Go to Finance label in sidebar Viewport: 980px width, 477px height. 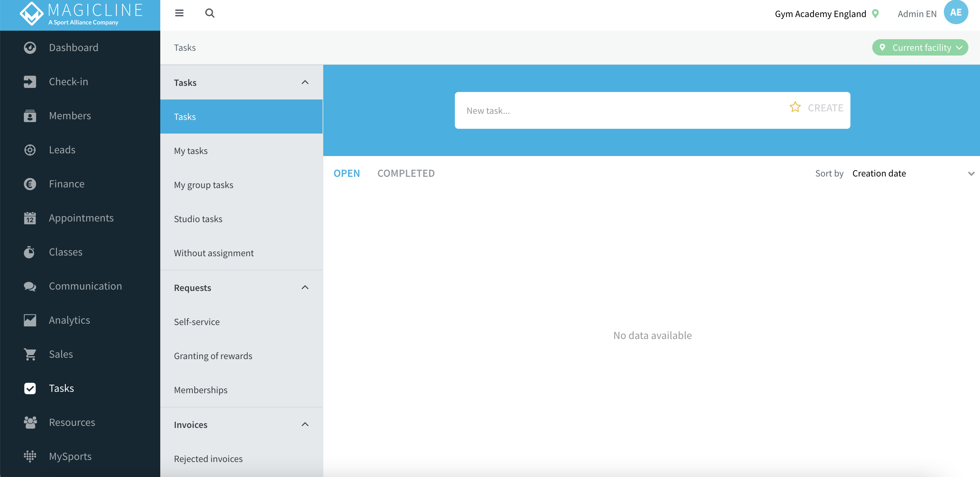pos(66,184)
